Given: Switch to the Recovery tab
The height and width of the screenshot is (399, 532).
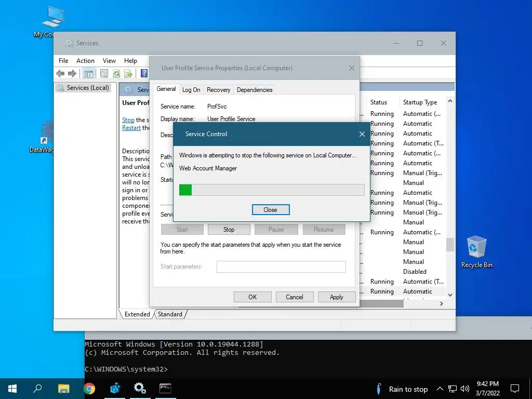Looking at the screenshot, I should (219, 90).
